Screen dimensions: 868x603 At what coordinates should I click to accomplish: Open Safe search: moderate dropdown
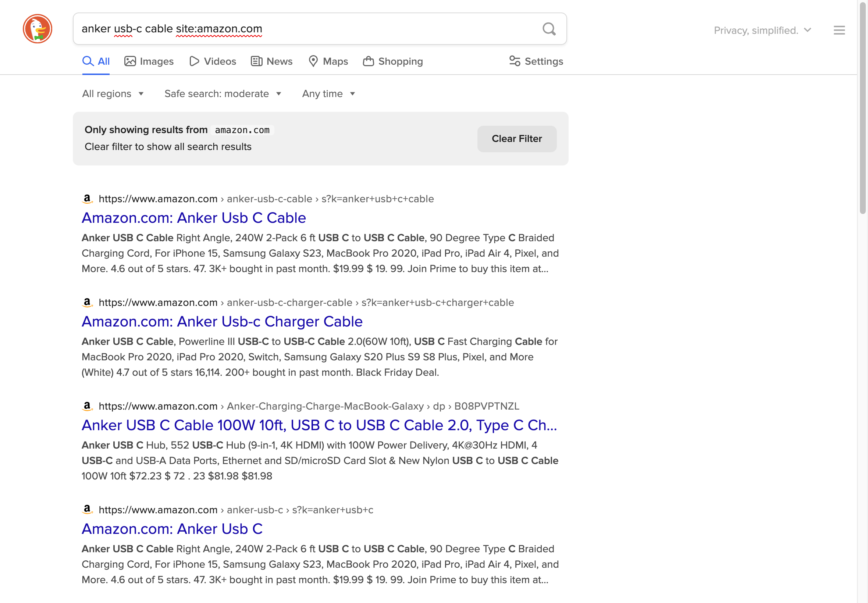223,94
